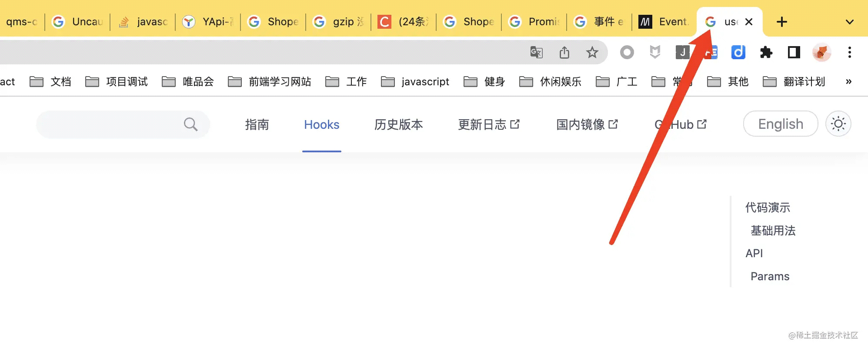Open Chrome three-dot menu
Screen dimensions: 868x349
[849, 53]
